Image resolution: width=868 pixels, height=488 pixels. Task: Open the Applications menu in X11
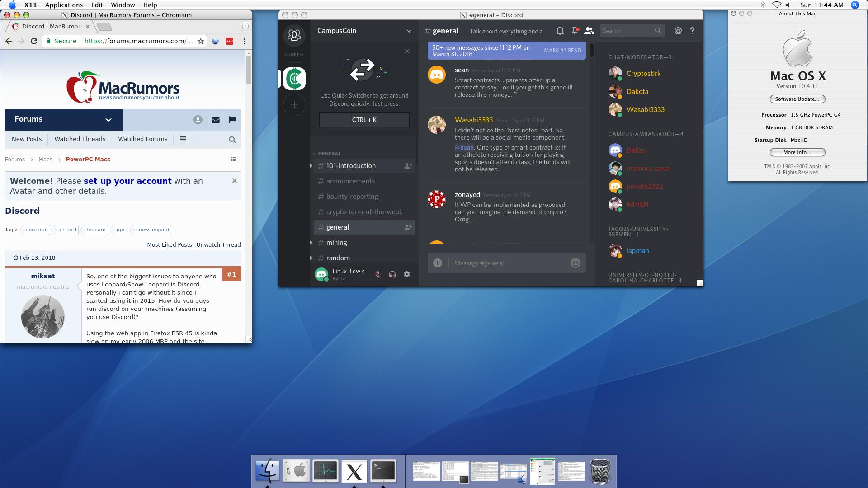(64, 5)
